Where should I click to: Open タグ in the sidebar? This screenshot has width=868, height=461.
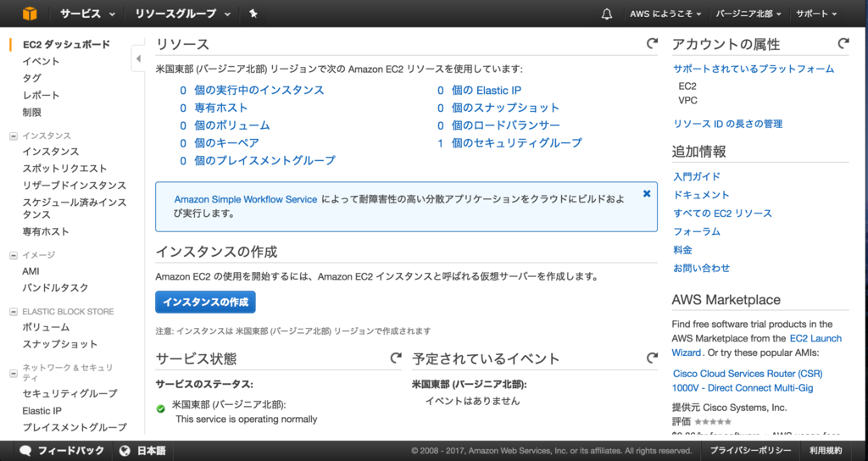point(31,79)
